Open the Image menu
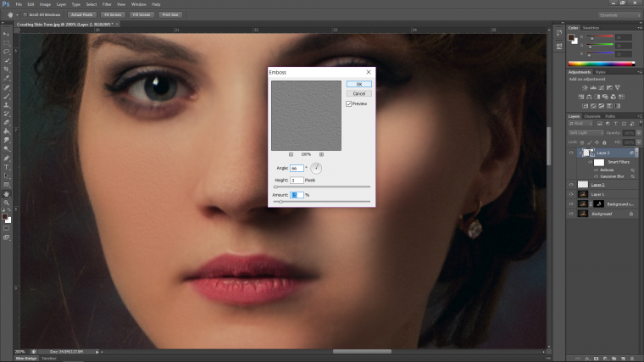Viewport: 644px width, 362px height. [x=45, y=4]
